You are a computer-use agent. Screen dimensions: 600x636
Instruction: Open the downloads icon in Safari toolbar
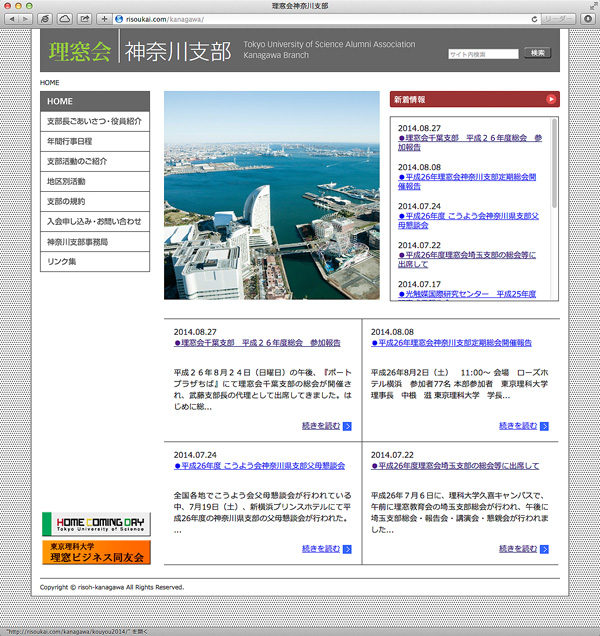(588, 19)
